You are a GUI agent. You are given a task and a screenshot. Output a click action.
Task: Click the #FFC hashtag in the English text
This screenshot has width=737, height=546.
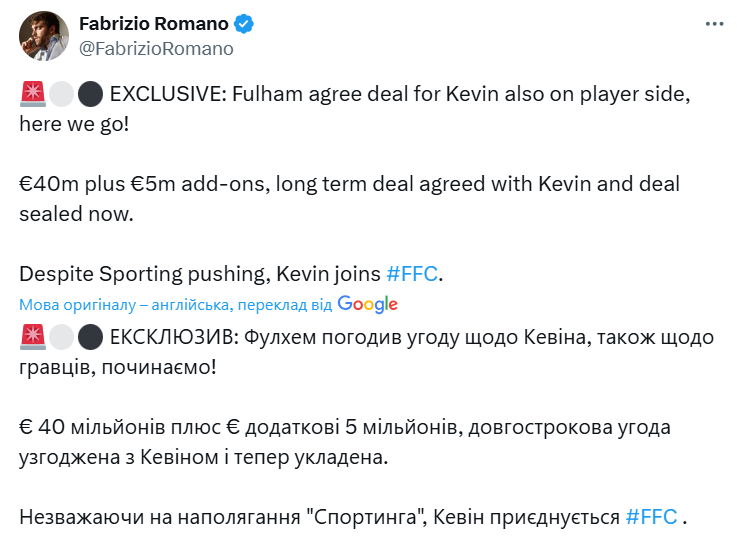(412, 273)
